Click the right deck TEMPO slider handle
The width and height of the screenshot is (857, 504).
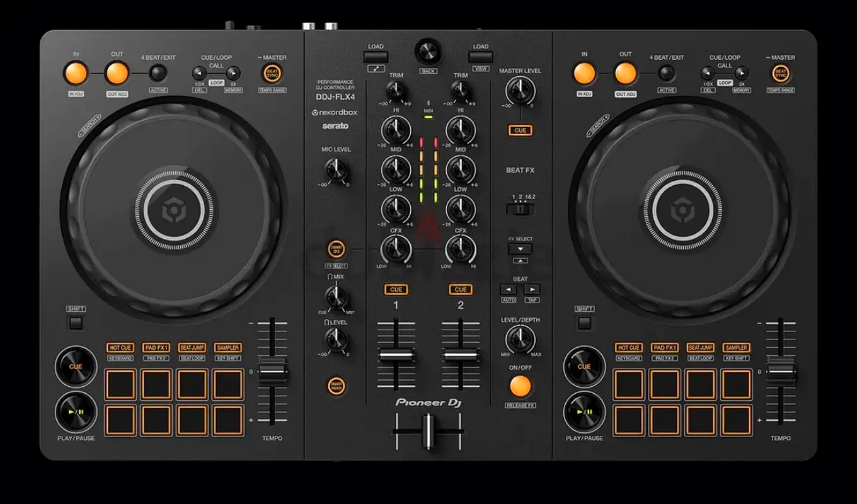781,372
